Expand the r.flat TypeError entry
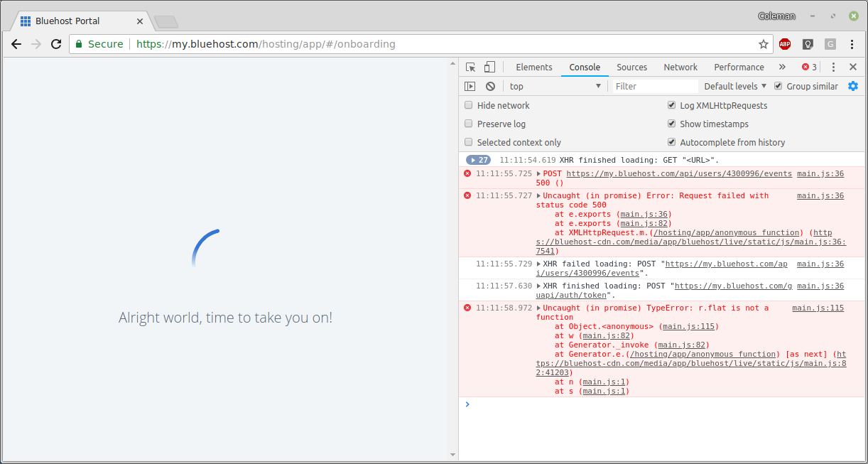 pos(539,308)
